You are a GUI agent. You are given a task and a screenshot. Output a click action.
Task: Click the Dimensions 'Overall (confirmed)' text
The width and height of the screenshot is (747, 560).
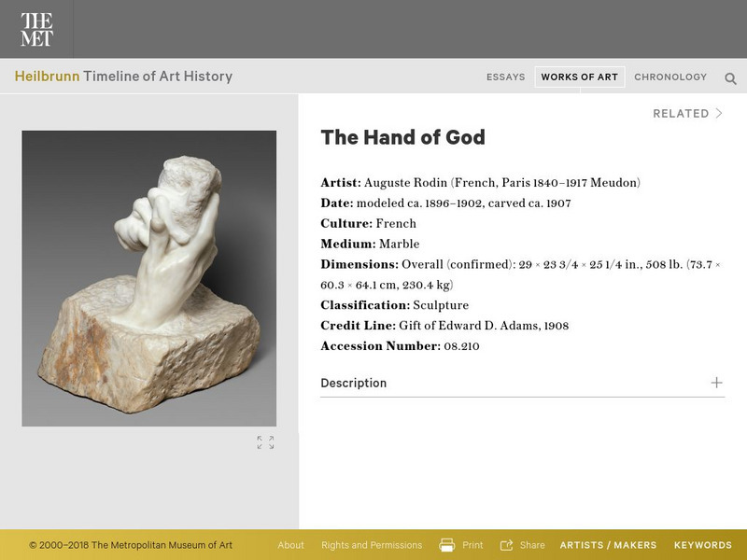[458, 265]
